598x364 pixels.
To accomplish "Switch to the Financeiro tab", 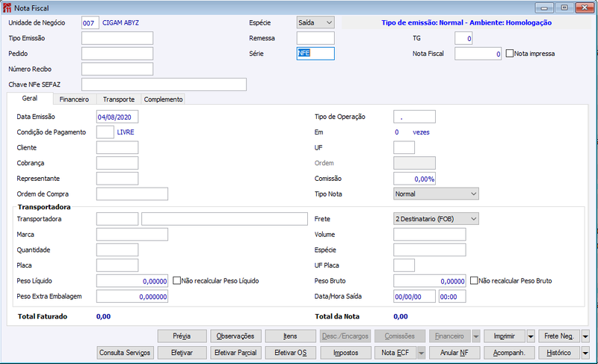I will tap(74, 99).
